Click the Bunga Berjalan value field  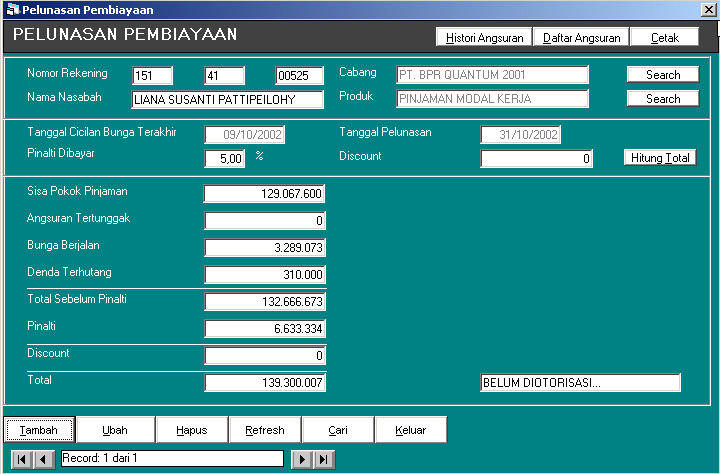pyautogui.click(x=265, y=248)
